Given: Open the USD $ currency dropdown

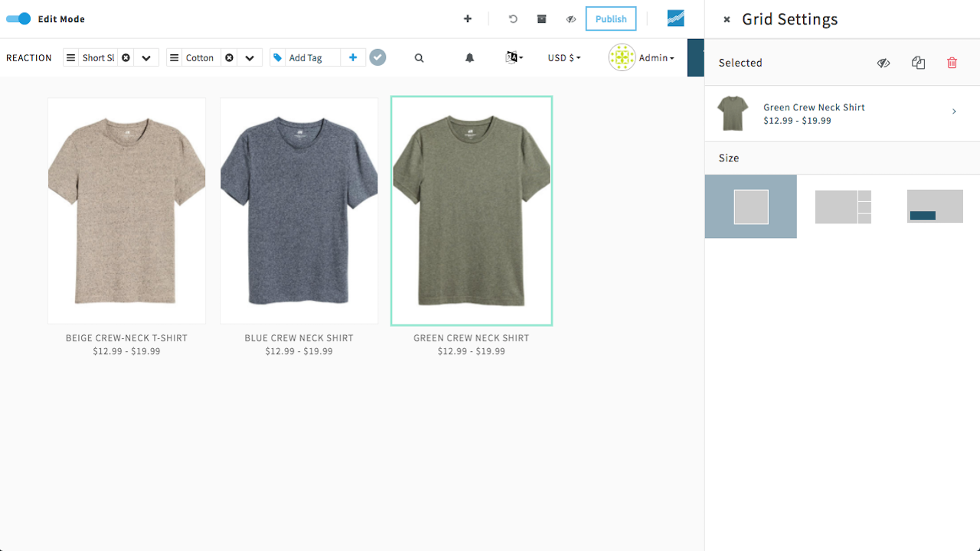Looking at the screenshot, I should (x=564, y=58).
